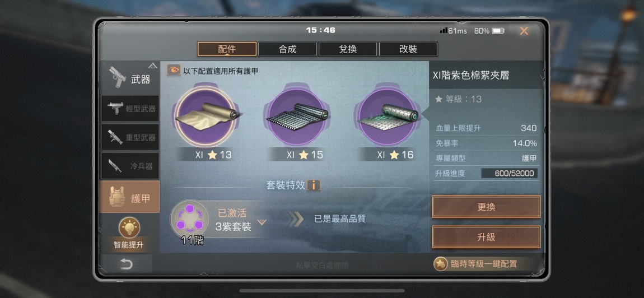
Task: Collapse the 武器 category list
Action: coord(153,66)
